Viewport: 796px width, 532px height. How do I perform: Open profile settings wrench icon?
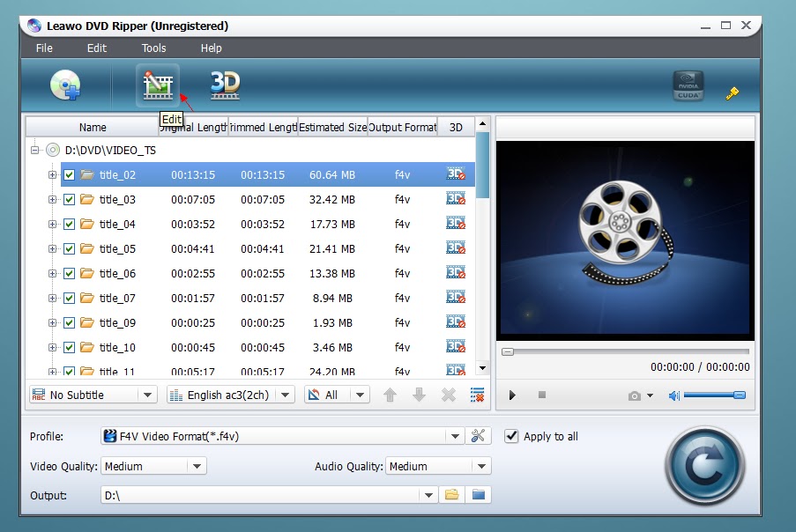tap(478, 436)
